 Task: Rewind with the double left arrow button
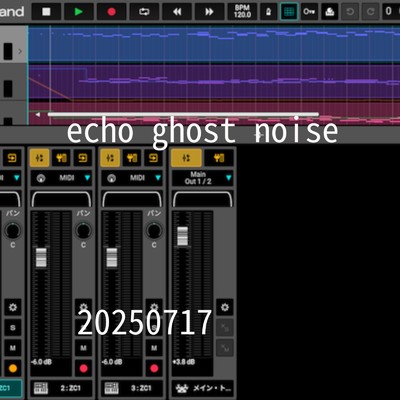[x=177, y=12]
